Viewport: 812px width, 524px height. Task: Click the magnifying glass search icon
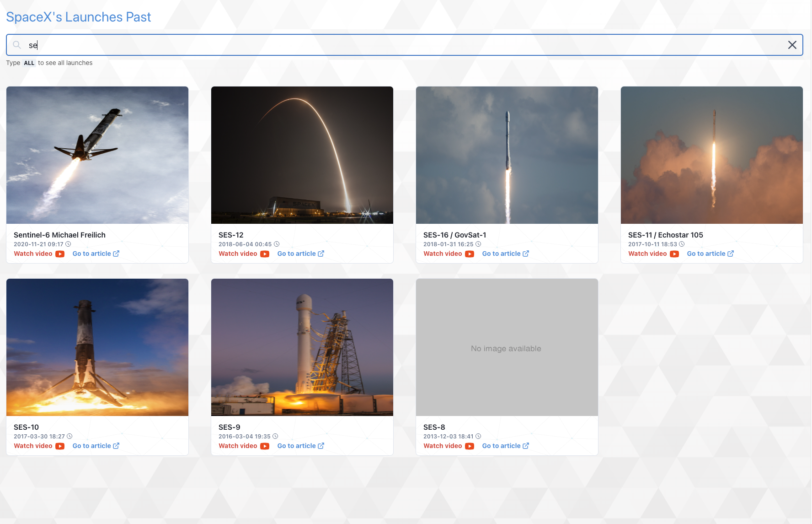[17, 45]
